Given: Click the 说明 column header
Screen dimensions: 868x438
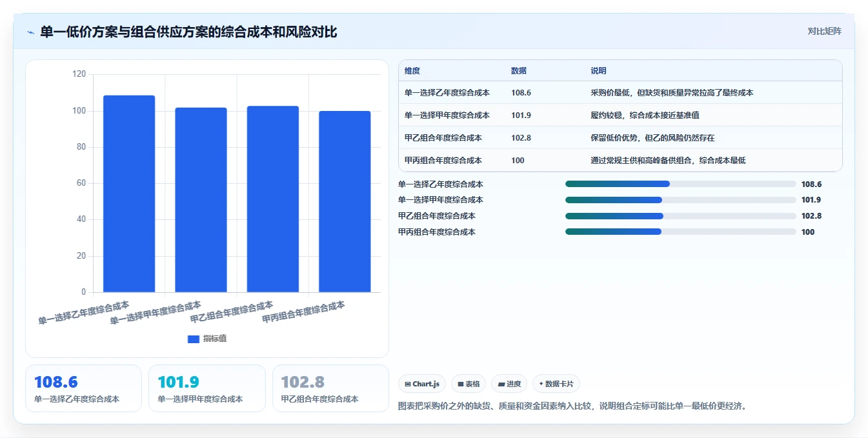Looking at the screenshot, I should (x=598, y=71).
